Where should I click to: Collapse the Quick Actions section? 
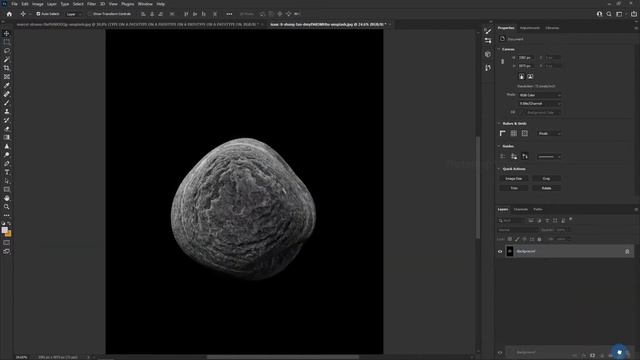[x=499, y=169]
